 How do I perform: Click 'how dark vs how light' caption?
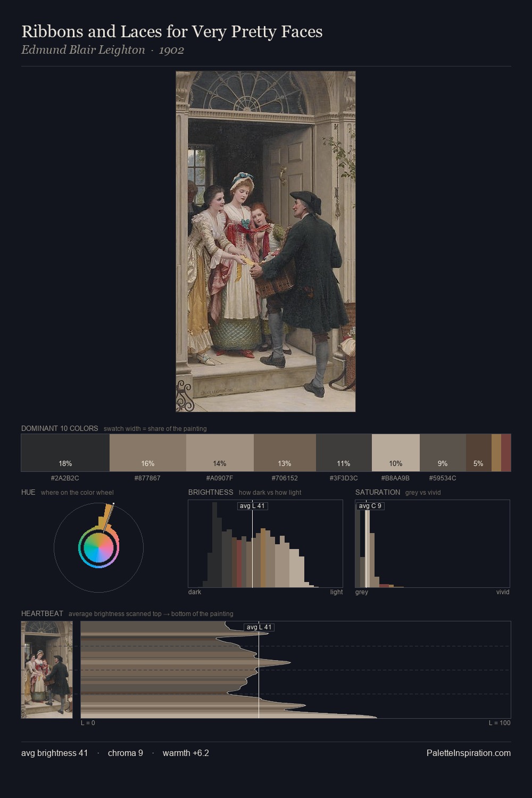tap(270, 492)
